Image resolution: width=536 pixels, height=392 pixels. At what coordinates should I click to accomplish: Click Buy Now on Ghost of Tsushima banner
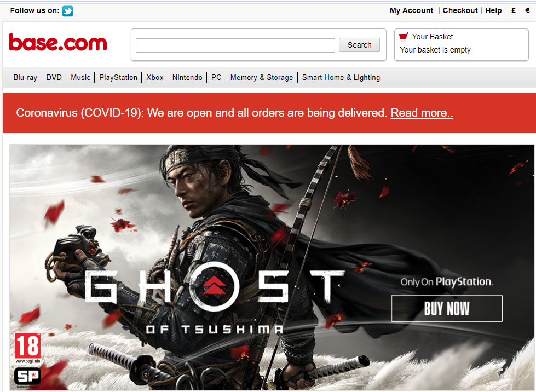(x=447, y=308)
